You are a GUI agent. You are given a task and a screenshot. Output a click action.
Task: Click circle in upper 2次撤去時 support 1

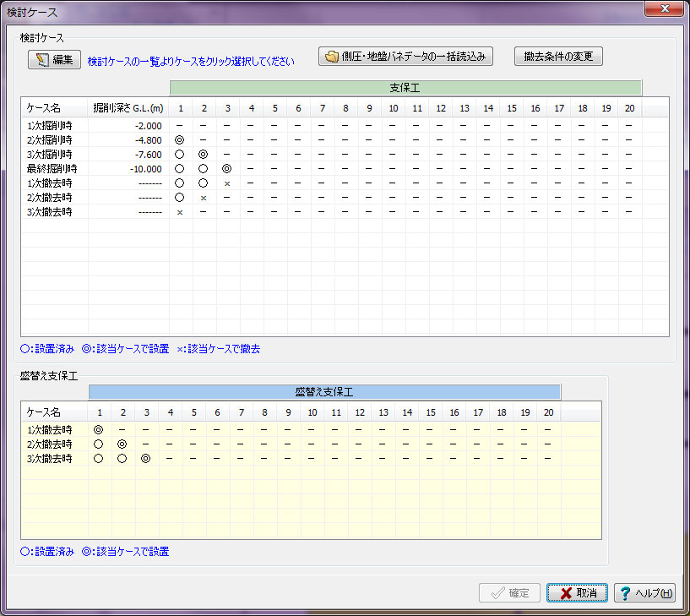179,197
